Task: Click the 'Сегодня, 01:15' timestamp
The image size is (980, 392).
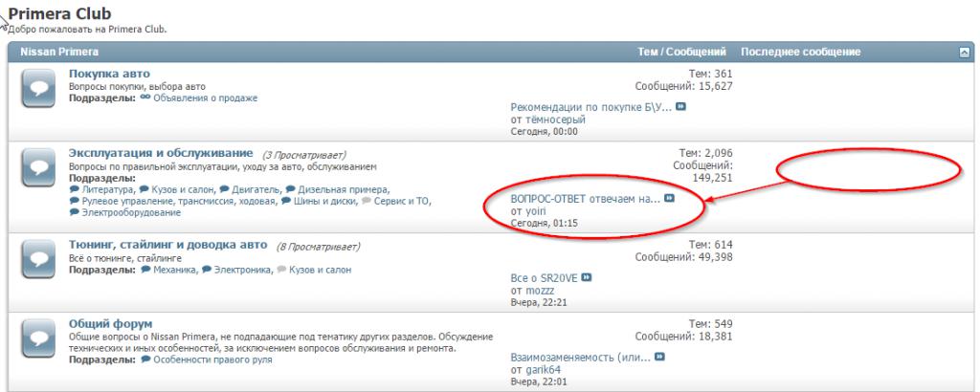Action: (545, 223)
